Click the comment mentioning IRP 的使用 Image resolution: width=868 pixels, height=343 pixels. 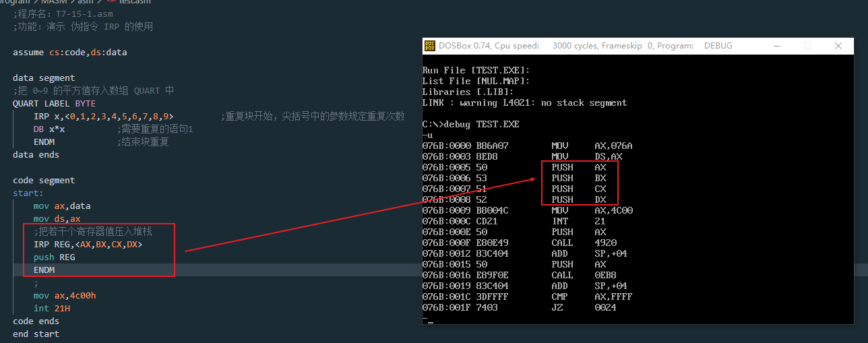(x=83, y=26)
